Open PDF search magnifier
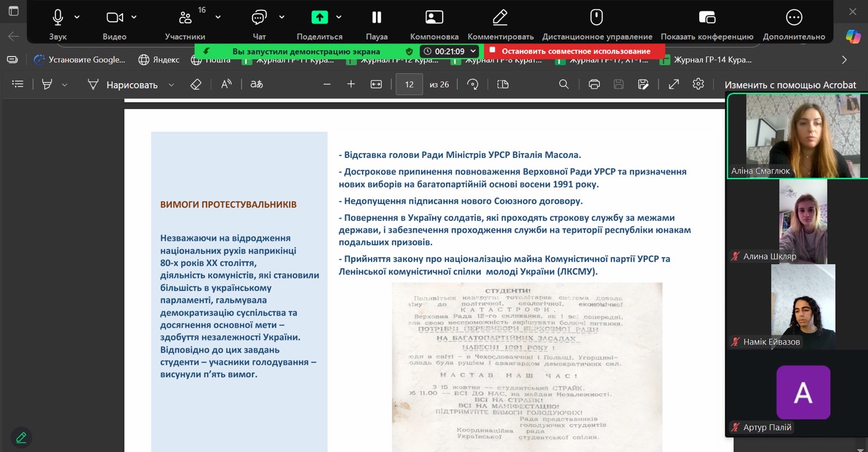This screenshot has width=868, height=452. pos(564,84)
